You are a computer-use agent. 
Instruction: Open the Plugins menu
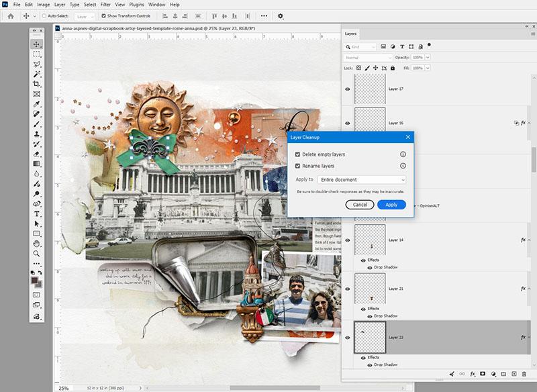tap(136, 5)
